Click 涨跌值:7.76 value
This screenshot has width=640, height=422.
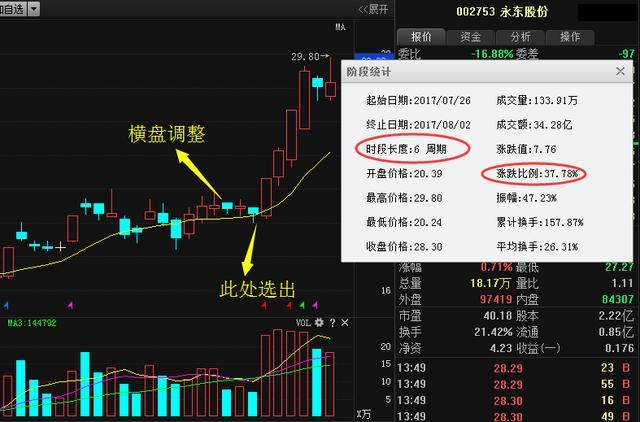526,149
